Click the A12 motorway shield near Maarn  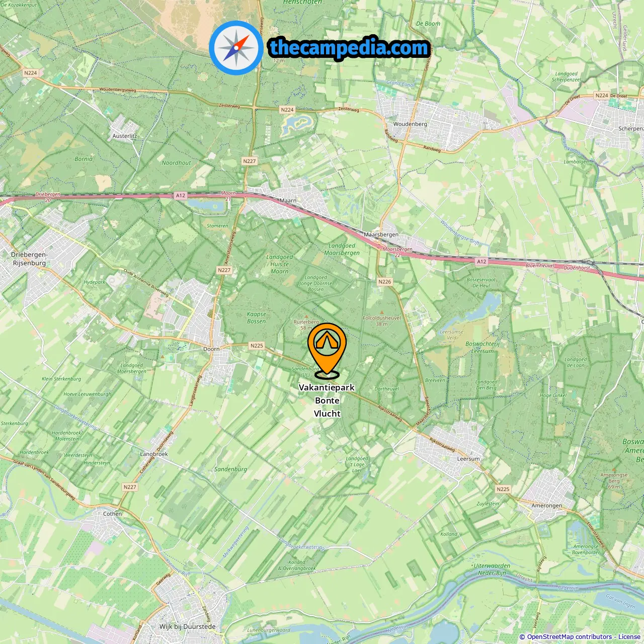pos(181,195)
